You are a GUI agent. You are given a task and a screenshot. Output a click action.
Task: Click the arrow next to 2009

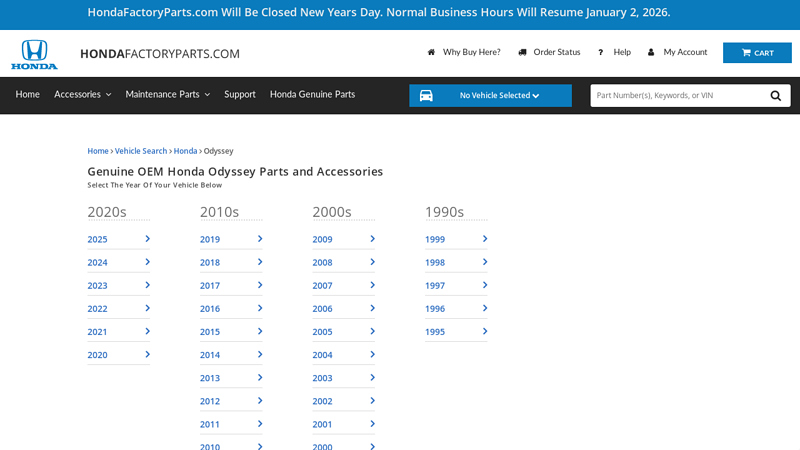pyautogui.click(x=372, y=239)
